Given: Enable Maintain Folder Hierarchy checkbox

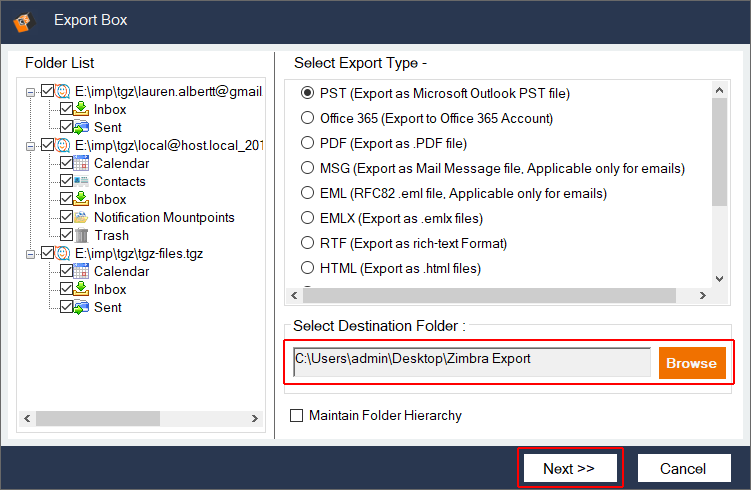Looking at the screenshot, I should [296, 416].
